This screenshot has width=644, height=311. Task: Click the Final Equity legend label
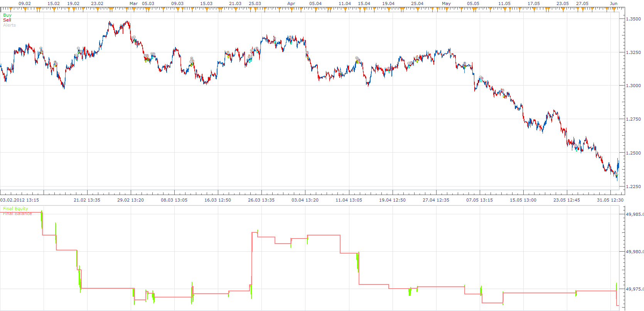[x=15, y=208]
